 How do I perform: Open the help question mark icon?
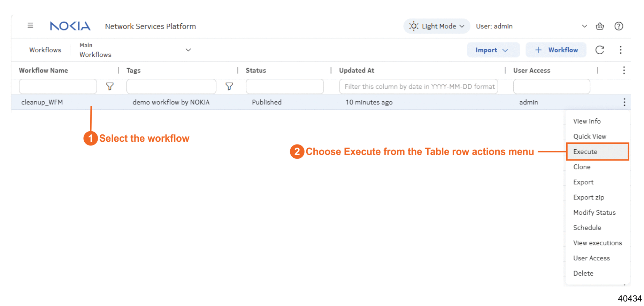point(619,26)
